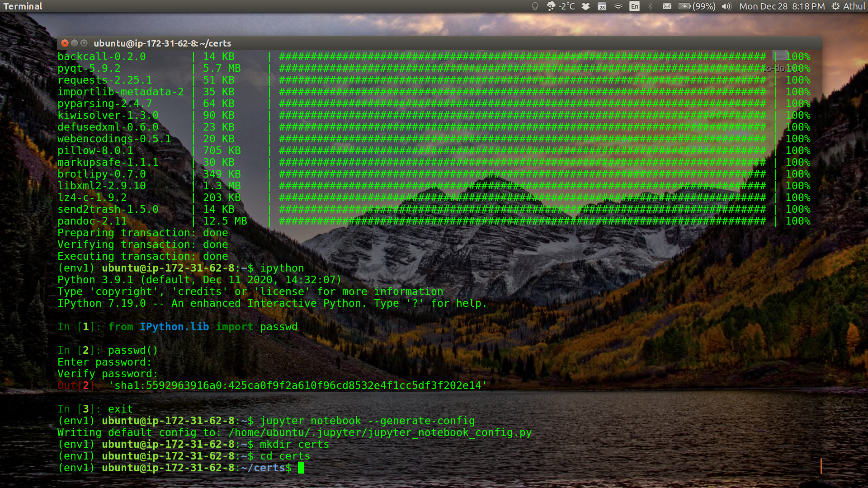Click the terminal title 'ubuntu@ip-172-31-62-8: ~/certs'
This screenshot has height=488, width=868.
coord(162,43)
